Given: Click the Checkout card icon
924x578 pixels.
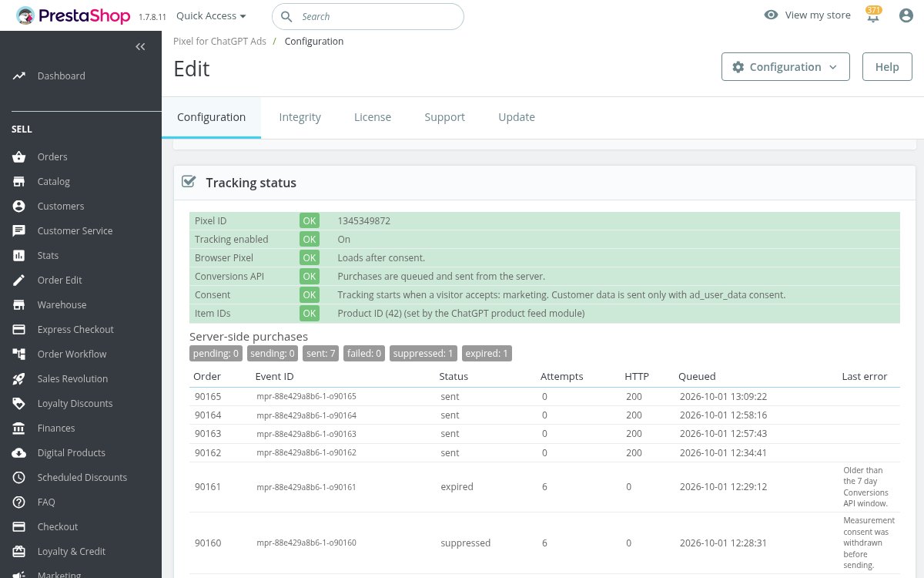Looking at the screenshot, I should pyautogui.click(x=19, y=527).
